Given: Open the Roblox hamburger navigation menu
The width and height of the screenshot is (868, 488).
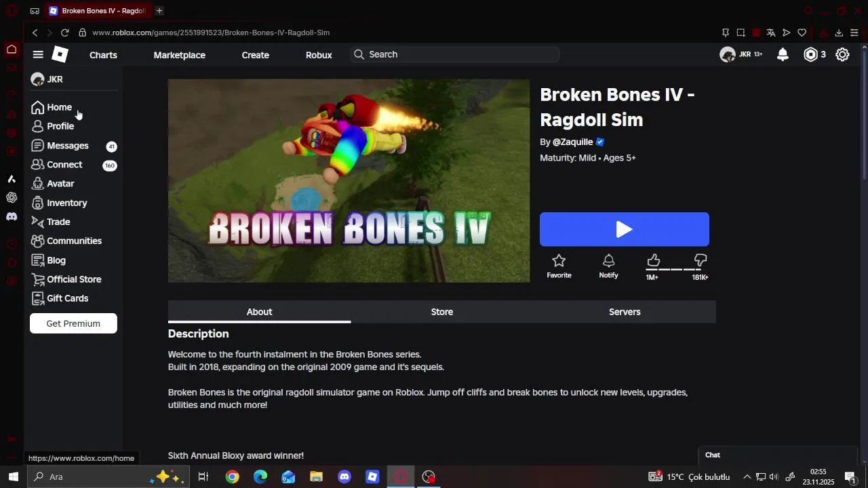Looking at the screenshot, I should click(x=38, y=55).
